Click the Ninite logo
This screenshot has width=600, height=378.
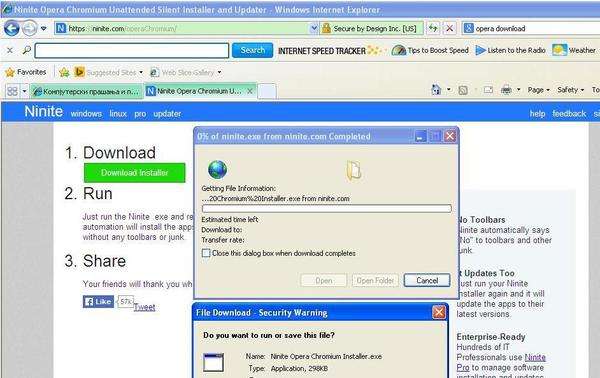(x=44, y=112)
